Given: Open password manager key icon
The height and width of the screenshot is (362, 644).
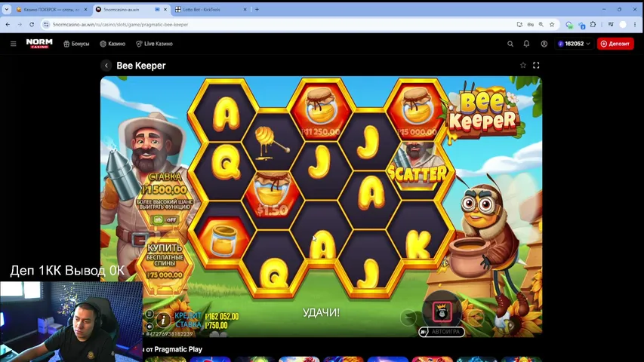Looking at the screenshot, I should click(x=530, y=25).
